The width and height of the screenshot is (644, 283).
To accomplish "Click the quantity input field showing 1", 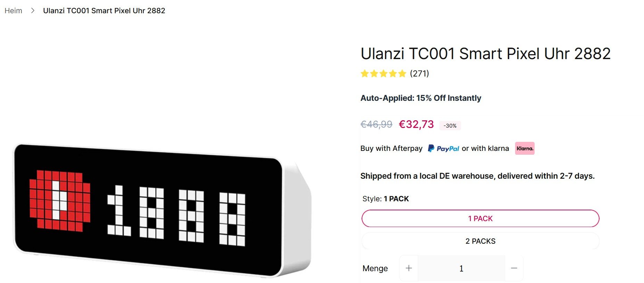I will point(461,268).
